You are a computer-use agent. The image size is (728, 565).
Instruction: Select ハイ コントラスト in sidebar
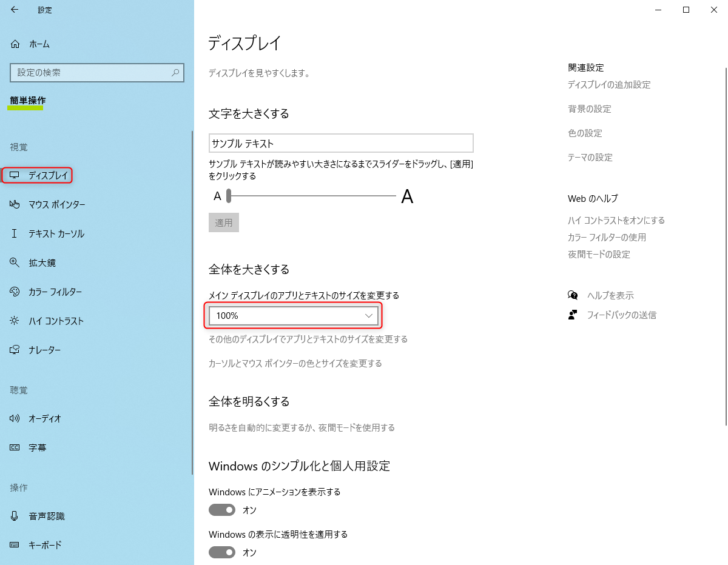pos(56,321)
